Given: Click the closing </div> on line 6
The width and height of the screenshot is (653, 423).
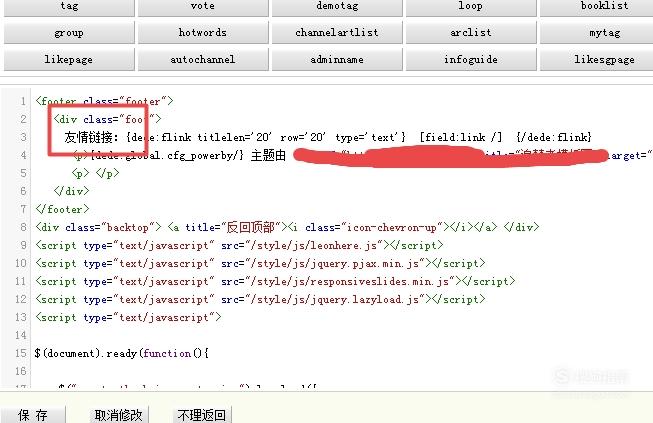Looking at the screenshot, I should (x=71, y=191).
